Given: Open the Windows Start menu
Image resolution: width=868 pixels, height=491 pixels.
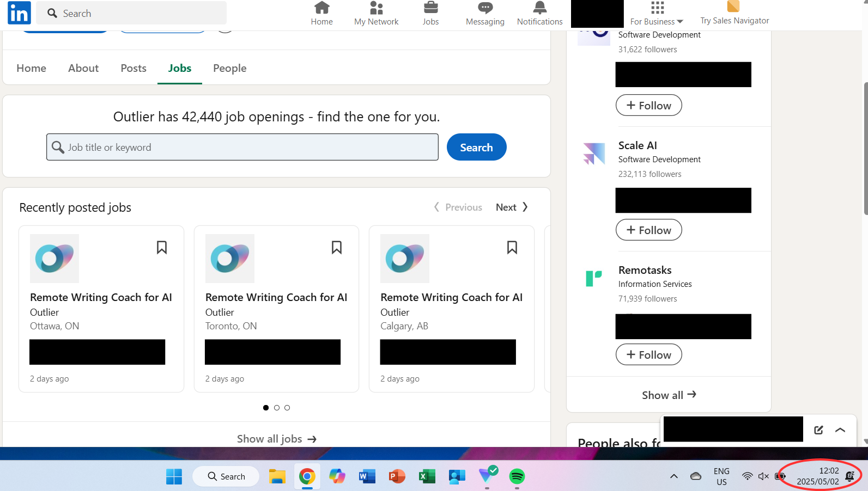Looking at the screenshot, I should point(174,476).
